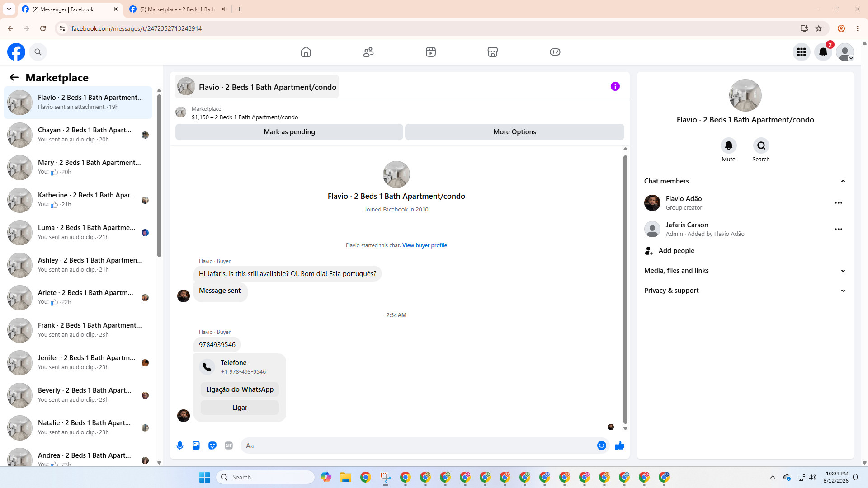Screen dimensions: 868x488
Task: Mute this conversation with the bell icon
Action: coord(729,145)
